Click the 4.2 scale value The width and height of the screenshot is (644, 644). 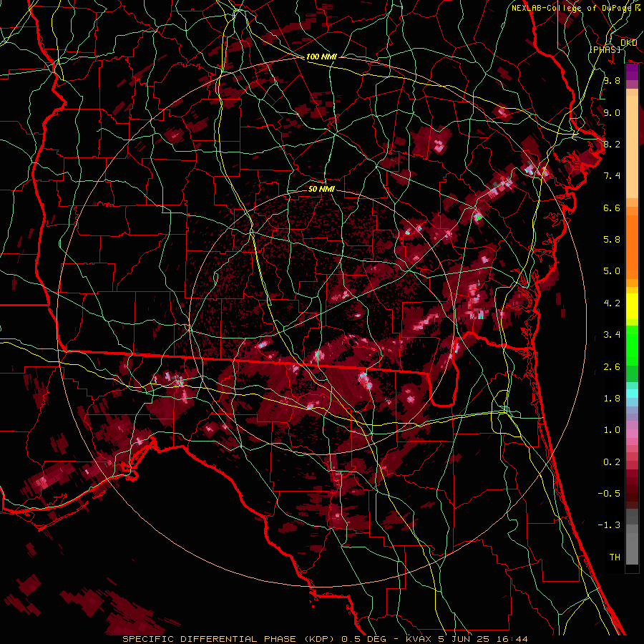[612, 303]
